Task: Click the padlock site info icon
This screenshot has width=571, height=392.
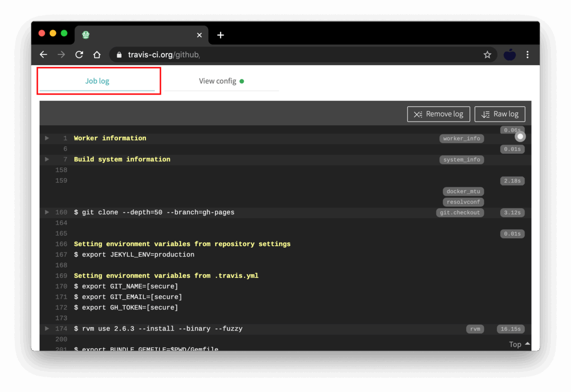Action: pos(119,54)
